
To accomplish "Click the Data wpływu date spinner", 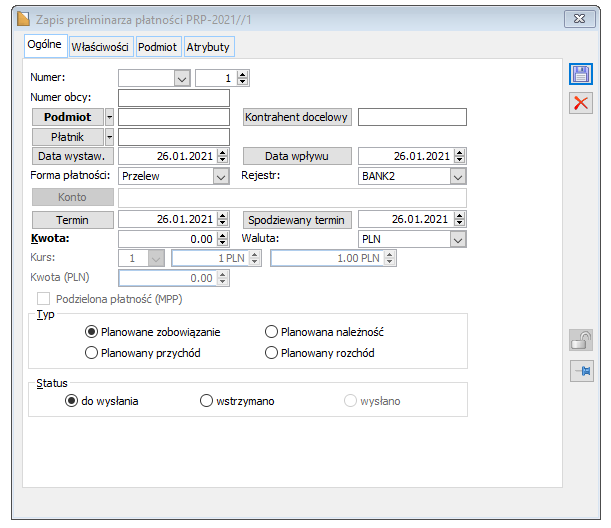I will pyautogui.click(x=459, y=156).
